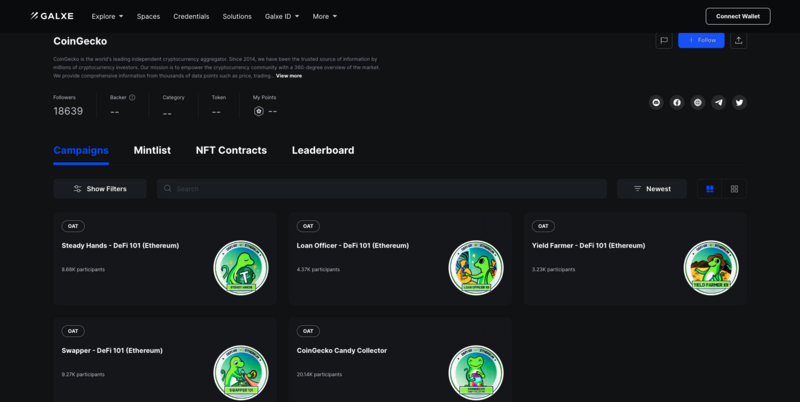Screen dimensions: 800x402
Task: Open the Swapper badge image
Action: tap(241, 373)
